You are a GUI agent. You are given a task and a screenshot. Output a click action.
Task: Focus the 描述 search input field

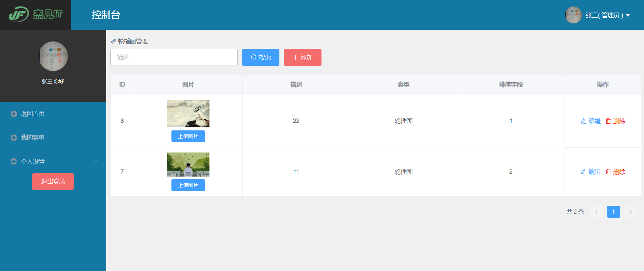(x=174, y=57)
